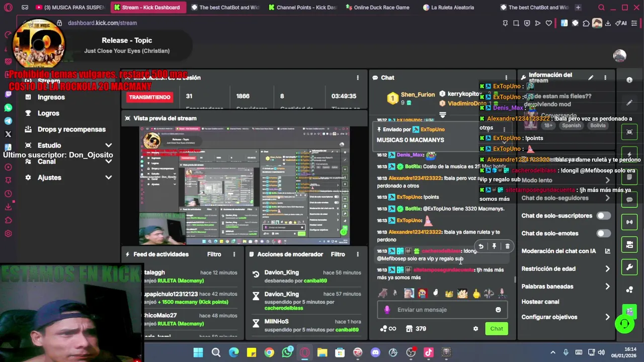Viewport: 644px width, 362px height.
Task: Go to Logros in sidebar
Action: coord(48,113)
